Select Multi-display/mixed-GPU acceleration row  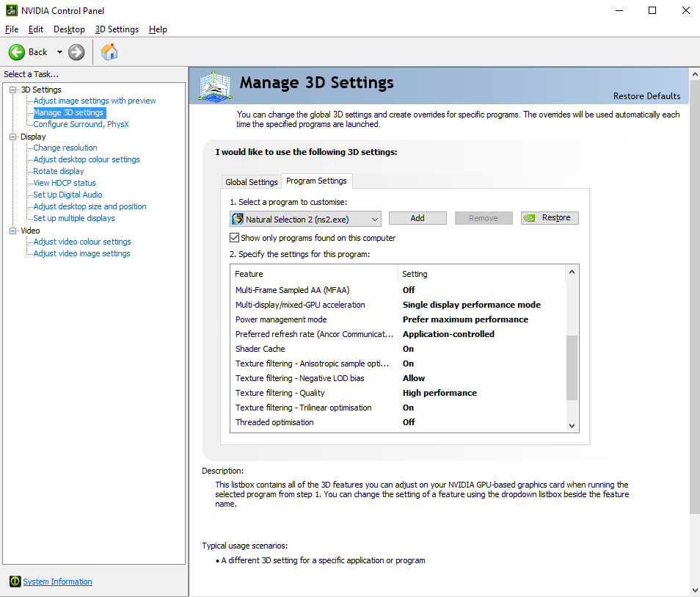398,305
